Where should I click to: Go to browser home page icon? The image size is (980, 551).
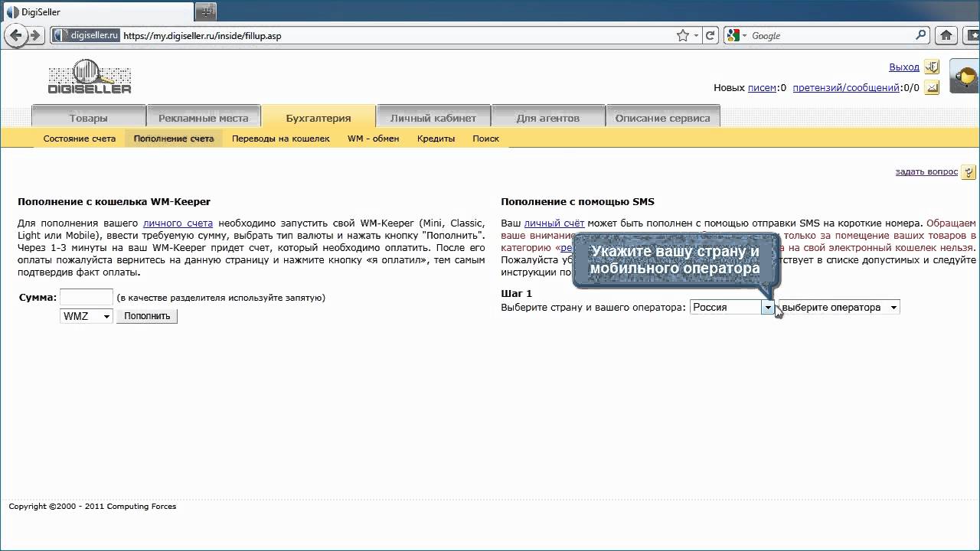(946, 35)
